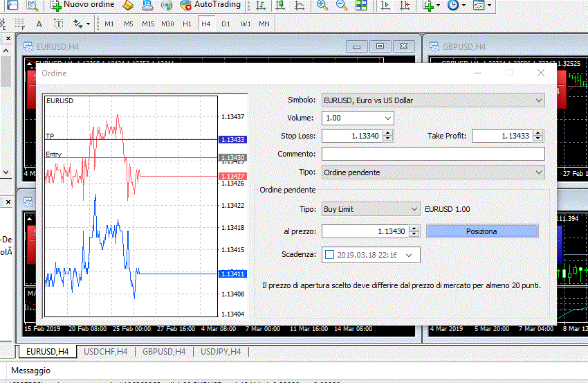Click the zoom out magnifier icon
This screenshot has height=383, width=588.
[x=342, y=6]
